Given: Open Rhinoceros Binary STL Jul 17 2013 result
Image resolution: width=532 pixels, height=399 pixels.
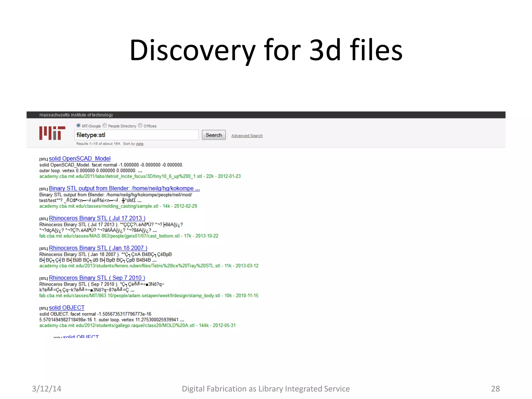Looking at the screenshot, I should tap(97, 218).
